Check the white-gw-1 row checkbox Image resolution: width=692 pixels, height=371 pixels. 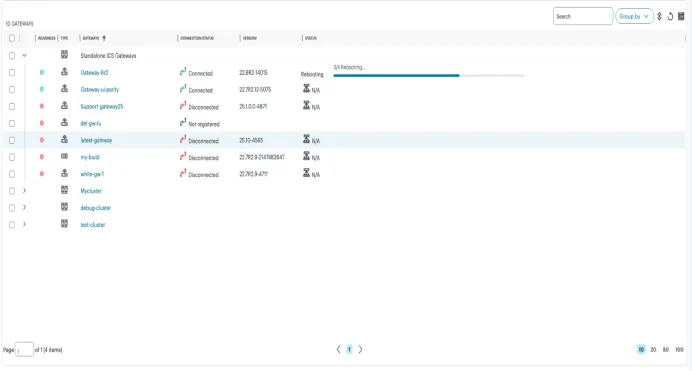pos(12,174)
